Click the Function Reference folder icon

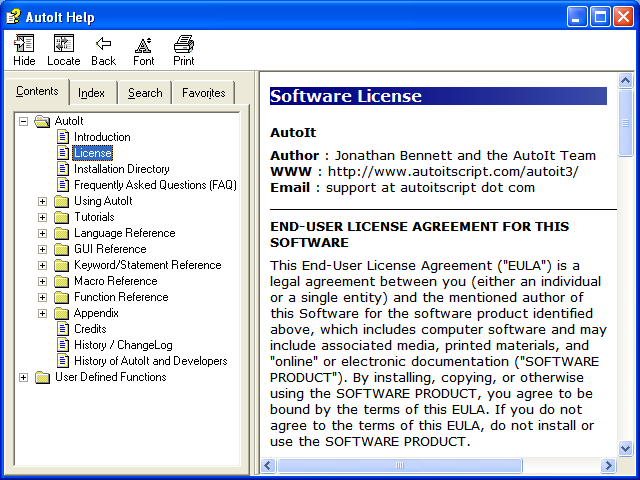coord(61,297)
